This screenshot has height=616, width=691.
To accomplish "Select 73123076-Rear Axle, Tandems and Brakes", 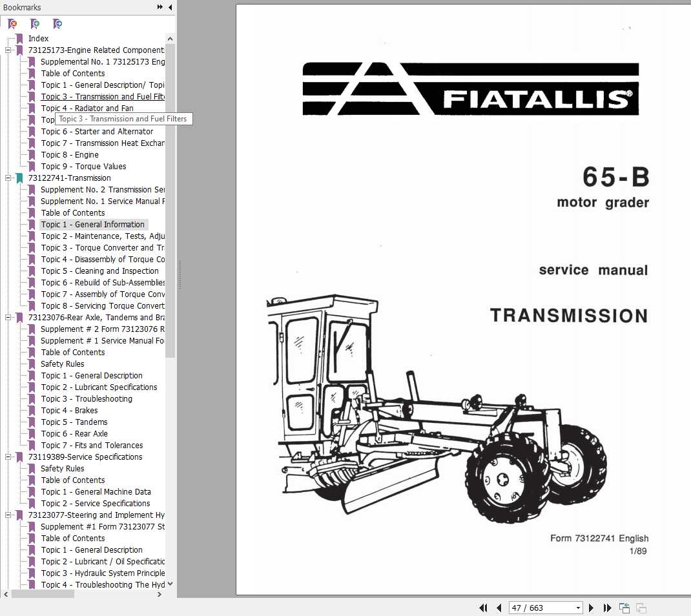I will 96,317.
